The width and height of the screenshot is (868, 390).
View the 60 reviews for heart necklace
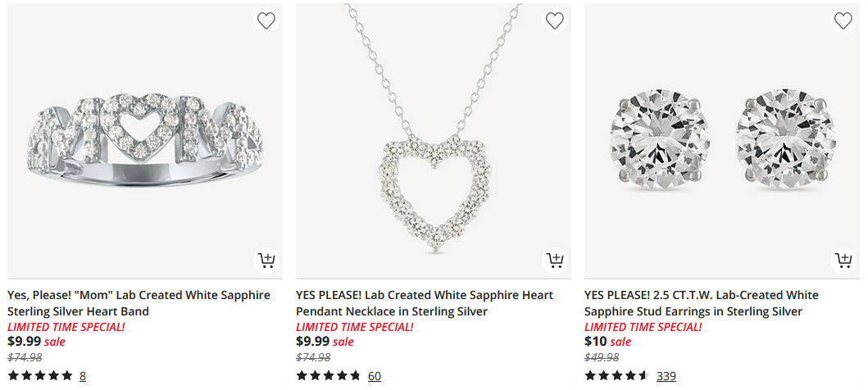(x=374, y=376)
